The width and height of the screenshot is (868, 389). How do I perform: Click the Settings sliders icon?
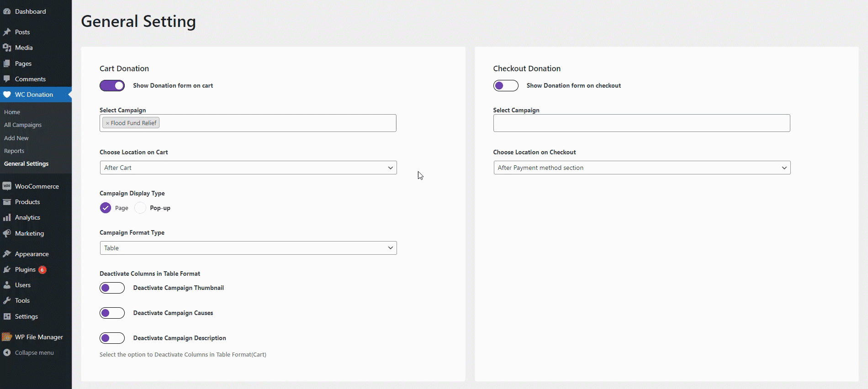7,316
